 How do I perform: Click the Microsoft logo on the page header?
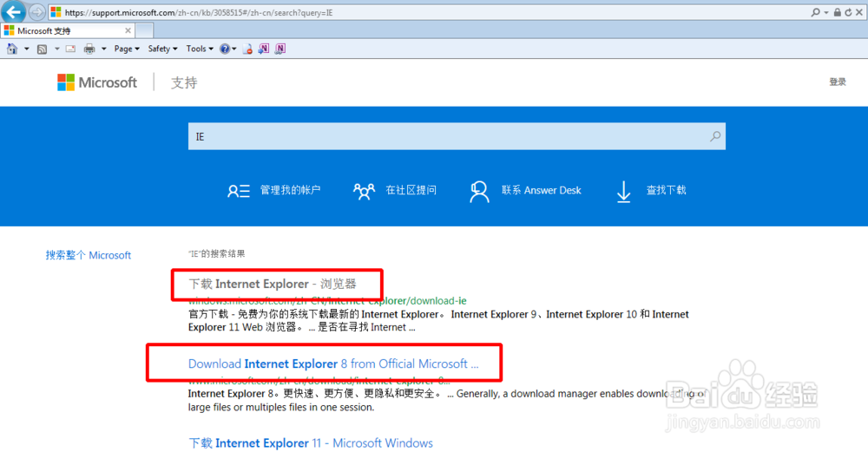[97, 82]
